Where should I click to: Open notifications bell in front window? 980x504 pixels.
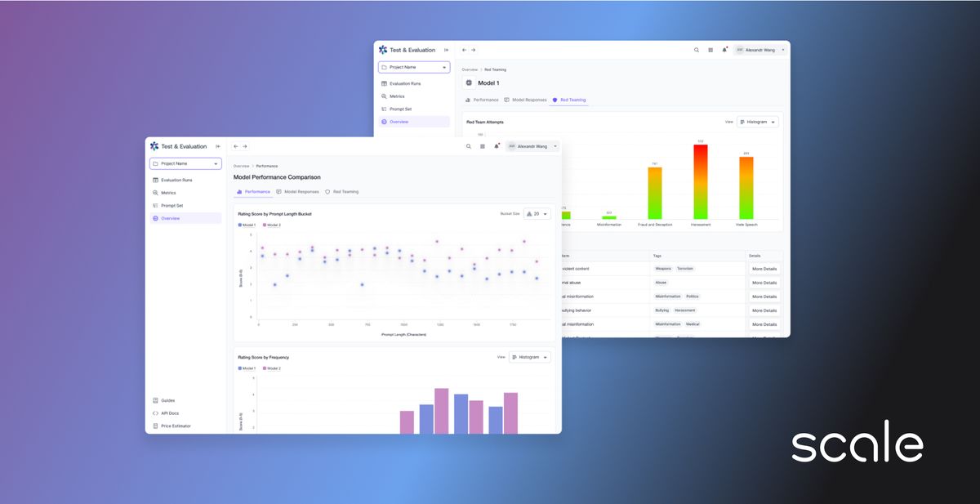[x=496, y=146]
